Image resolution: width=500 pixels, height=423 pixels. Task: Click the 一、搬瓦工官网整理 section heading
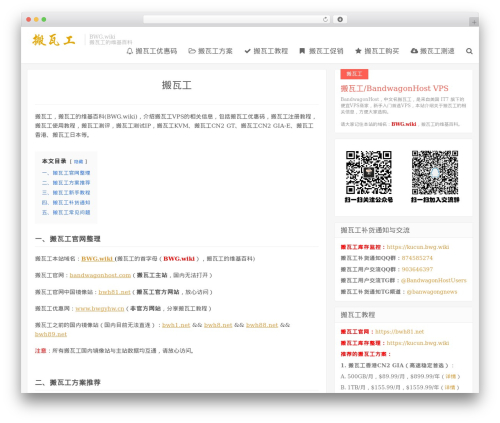pyautogui.click(x=68, y=239)
